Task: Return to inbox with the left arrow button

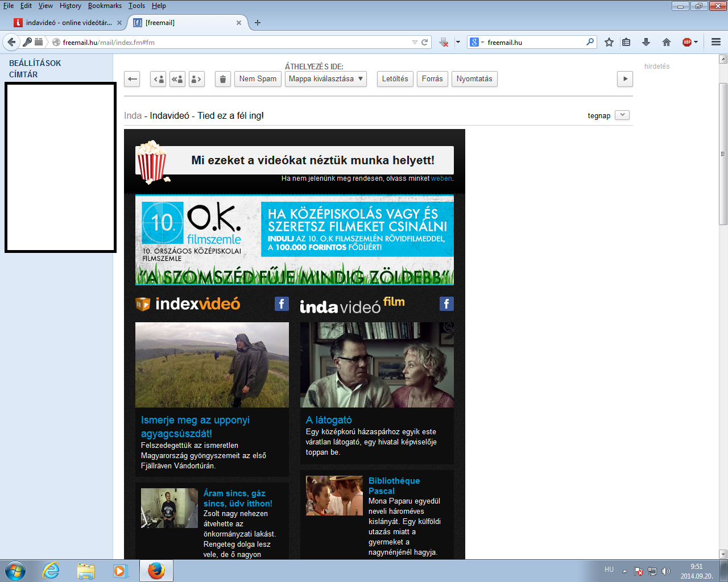Action: point(132,79)
